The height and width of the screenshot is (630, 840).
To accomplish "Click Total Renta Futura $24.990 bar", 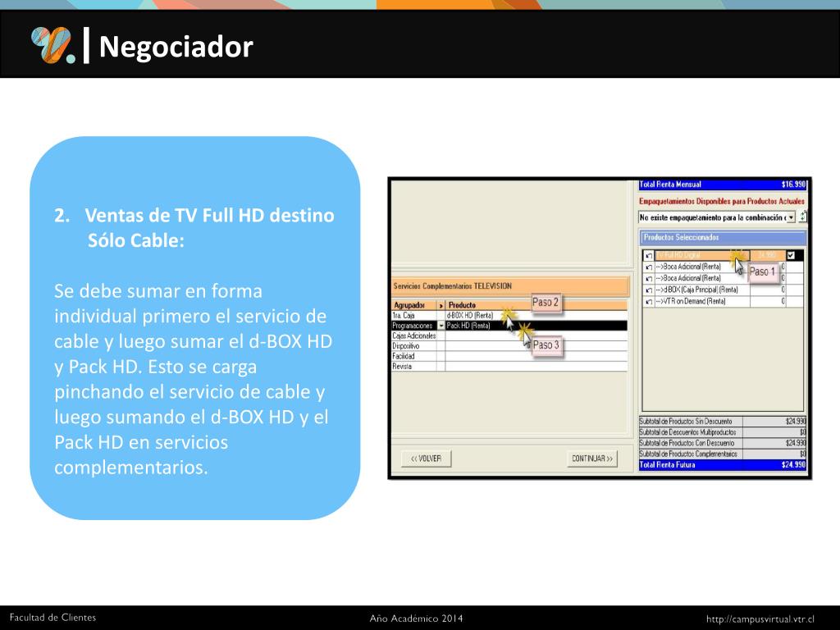I will 722,465.
